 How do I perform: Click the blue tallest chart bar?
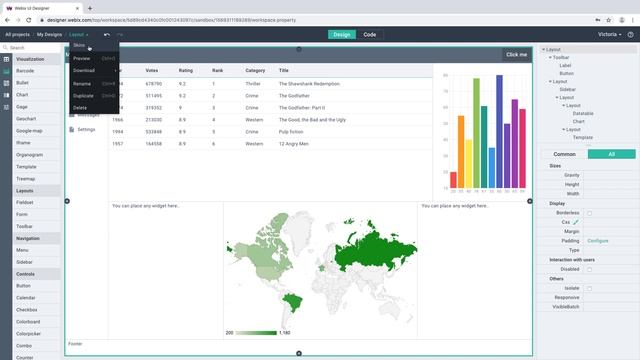click(499, 131)
